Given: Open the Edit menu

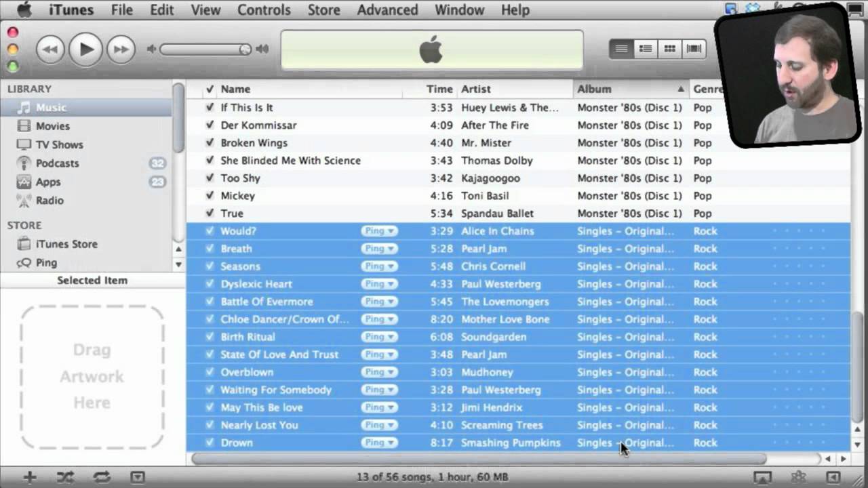Looking at the screenshot, I should [x=162, y=10].
